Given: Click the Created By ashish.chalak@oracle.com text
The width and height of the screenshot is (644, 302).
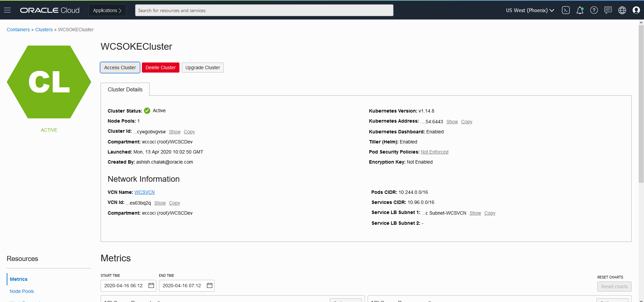Looking at the screenshot, I should pos(150,162).
